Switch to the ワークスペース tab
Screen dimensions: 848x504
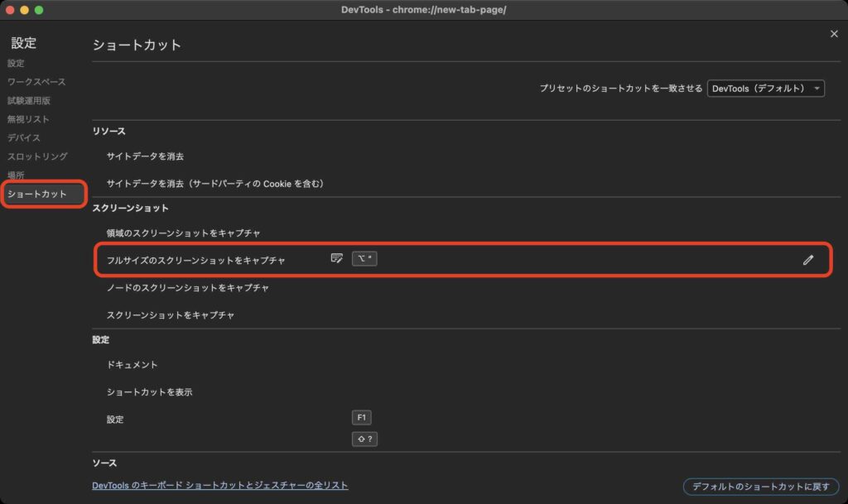pyautogui.click(x=36, y=82)
